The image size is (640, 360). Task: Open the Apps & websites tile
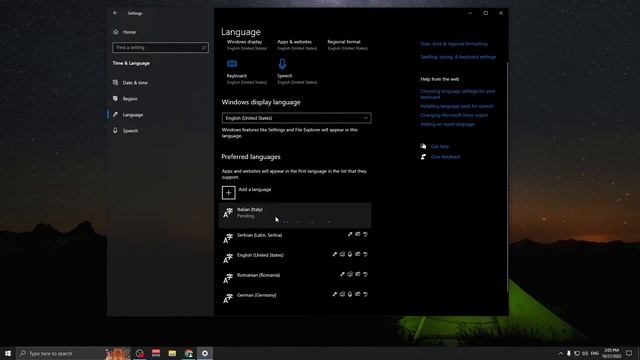coord(297,45)
